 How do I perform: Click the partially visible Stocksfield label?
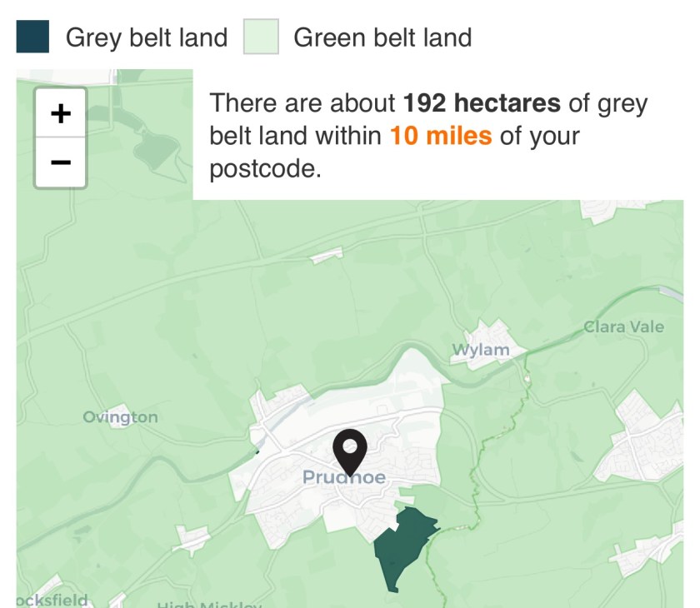point(48,601)
